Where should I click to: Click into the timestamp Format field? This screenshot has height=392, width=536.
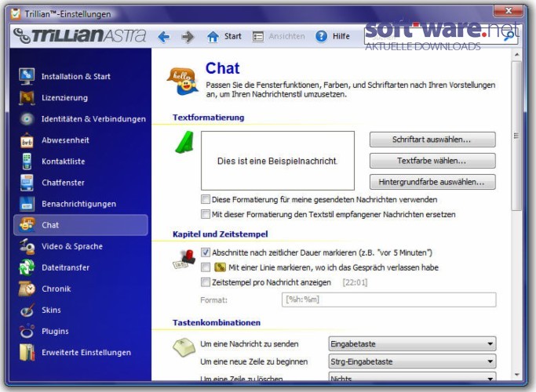click(388, 299)
